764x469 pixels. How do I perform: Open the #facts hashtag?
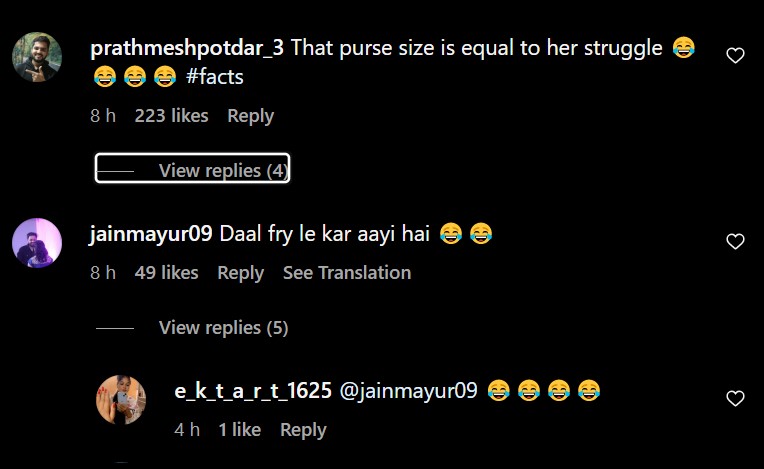214,77
